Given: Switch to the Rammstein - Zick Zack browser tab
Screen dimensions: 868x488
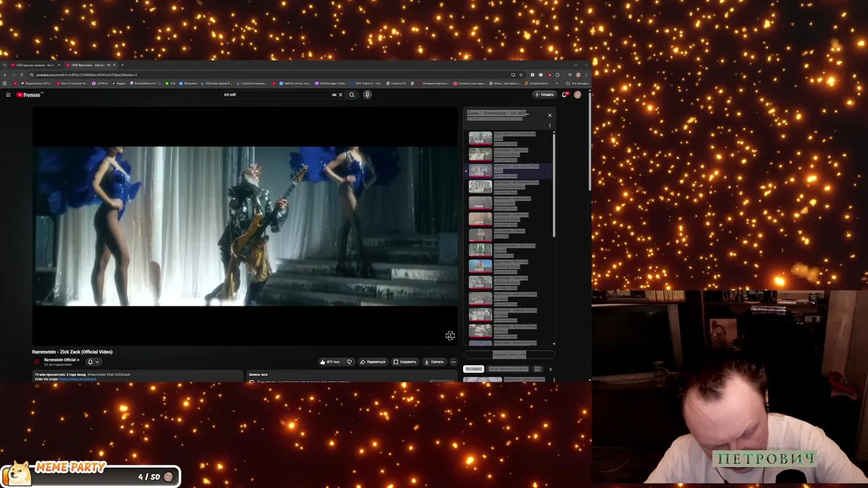Looking at the screenshot, I should tap(91, 65).
